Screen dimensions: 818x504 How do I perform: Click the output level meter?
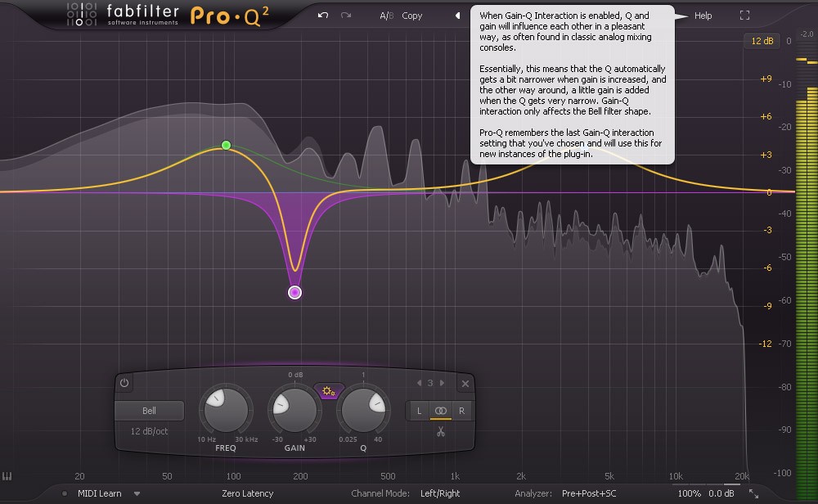(807, 272)
